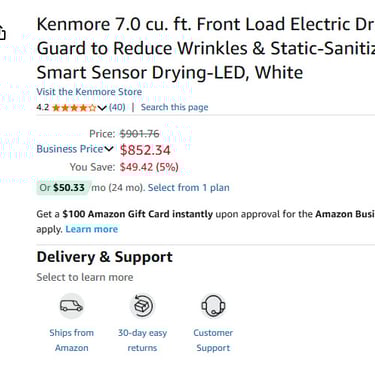Click the Ships from Amazon truck icon
Image resolution: width=375 pixels, height=366 pixels.
pyautogui.click(x=71, y=306)
